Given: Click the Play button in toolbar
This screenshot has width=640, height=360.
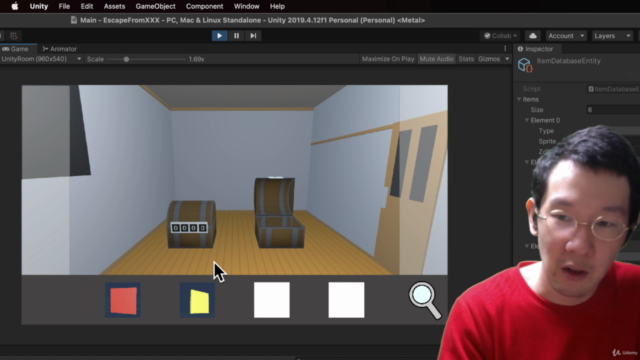Looking at the screenshot, I should [x=219, y=36].
